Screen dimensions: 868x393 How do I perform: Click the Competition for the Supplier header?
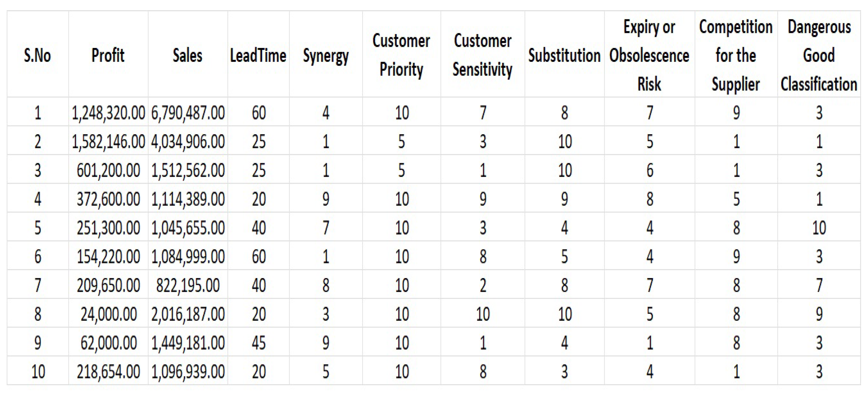tap(736, 55)
